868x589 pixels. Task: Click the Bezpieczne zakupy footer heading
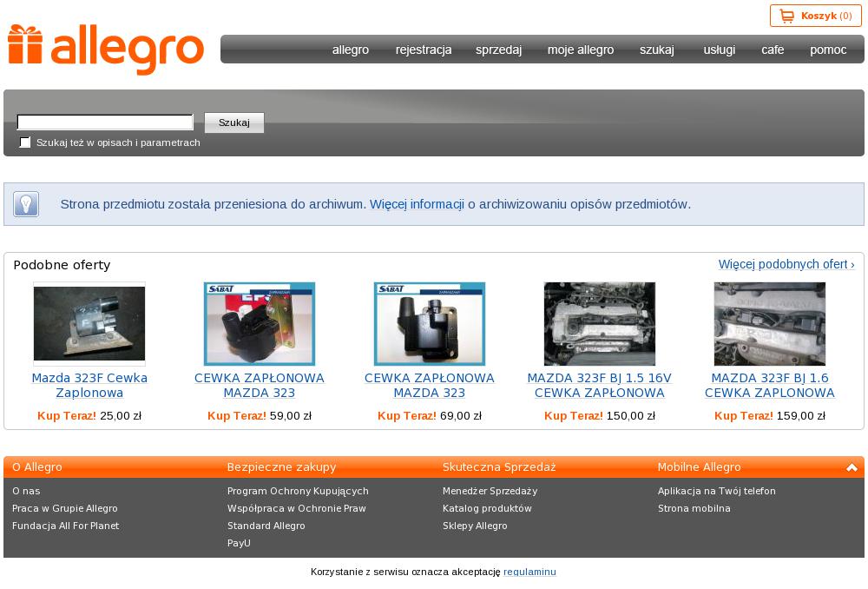pyautogui.click(x=282, y=467)
